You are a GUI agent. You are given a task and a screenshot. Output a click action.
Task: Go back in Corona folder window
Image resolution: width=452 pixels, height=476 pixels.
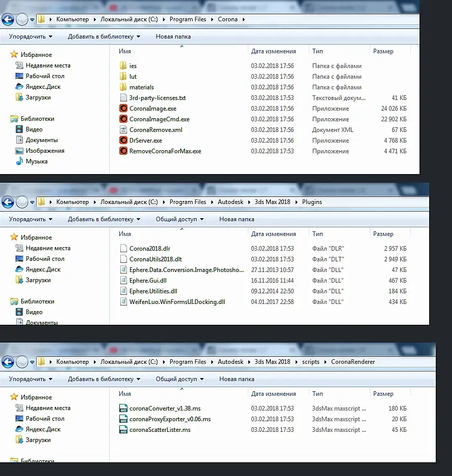click(x=8, y=20)
